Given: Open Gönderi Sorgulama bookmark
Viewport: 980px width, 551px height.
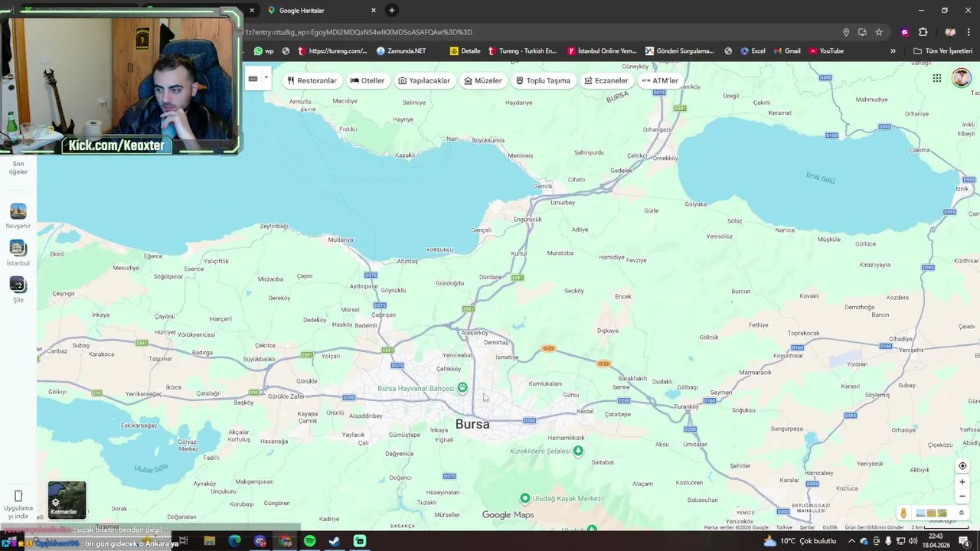Looking at the screenshot, I should tap(680, 51).
